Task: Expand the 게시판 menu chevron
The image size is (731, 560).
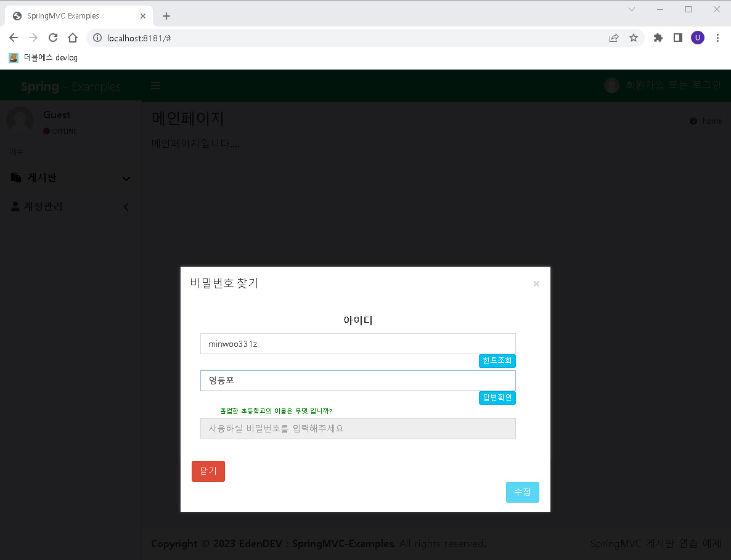Action: click(126, 179)
